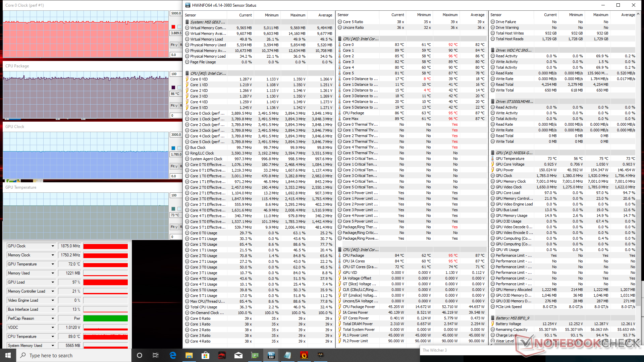Click the Type here to search box
This screenshot has height=362, width=644.
(x=74, y=355)
